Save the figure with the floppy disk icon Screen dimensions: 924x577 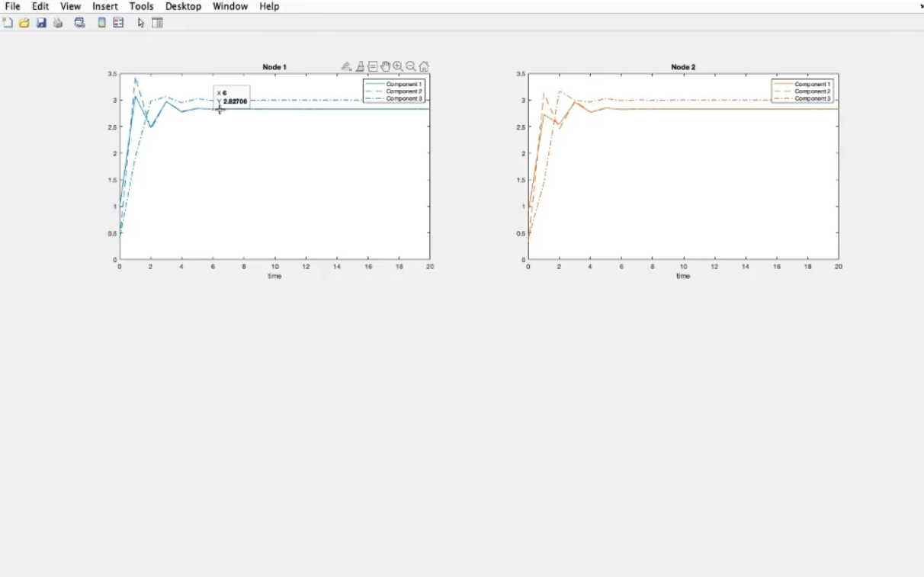point(41,23)
